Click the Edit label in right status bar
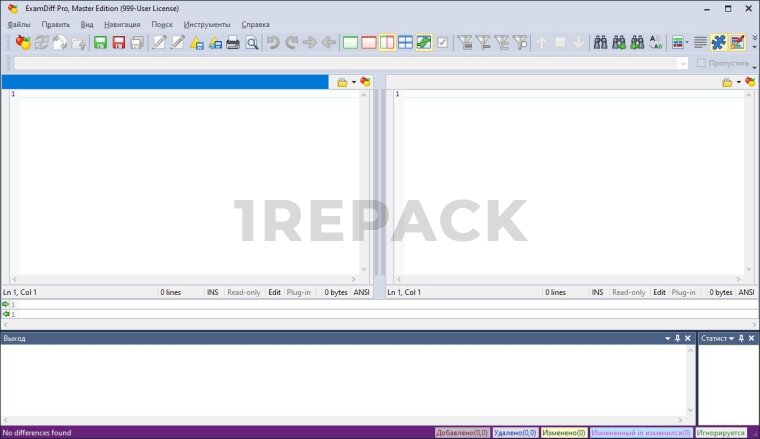 [659, 292]
